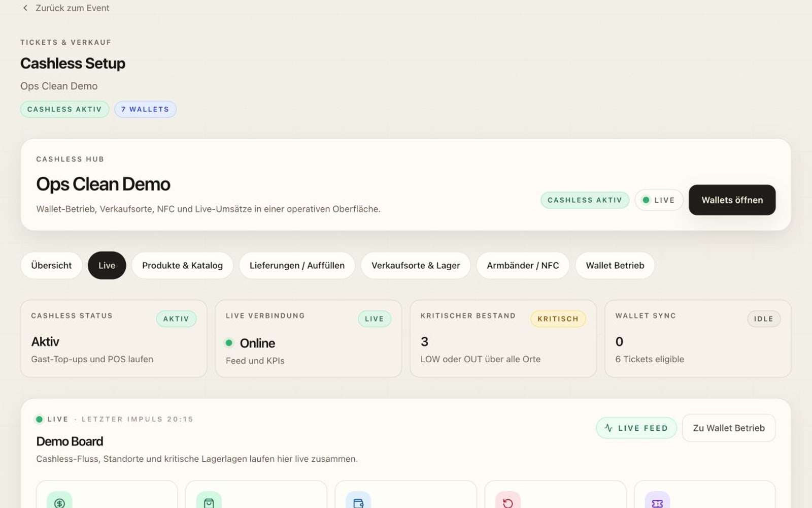
Task: Click the green dollar coin icon card
Action: (107, 494)
